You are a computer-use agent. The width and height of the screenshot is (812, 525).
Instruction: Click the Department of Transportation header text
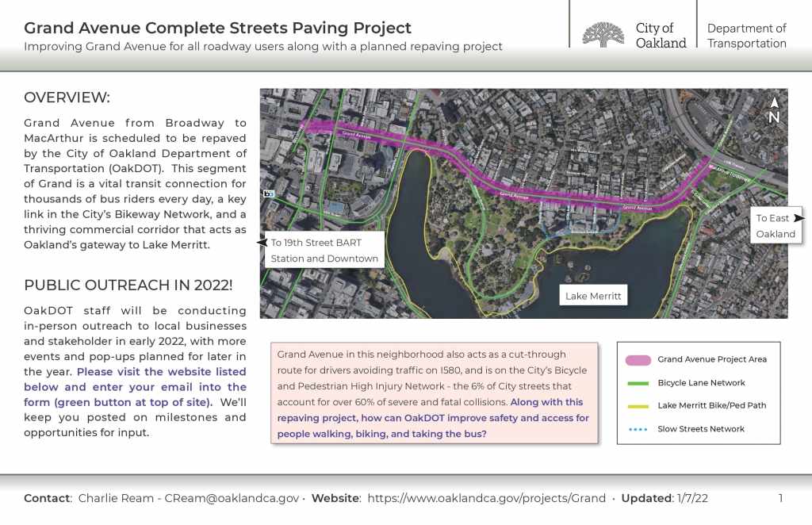coord(746,36)
